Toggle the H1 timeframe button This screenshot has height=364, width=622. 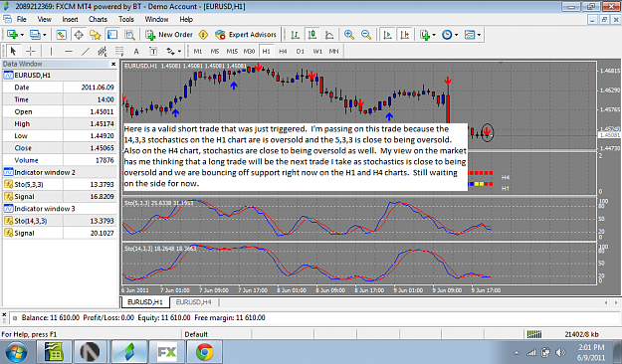coord(266,51)
